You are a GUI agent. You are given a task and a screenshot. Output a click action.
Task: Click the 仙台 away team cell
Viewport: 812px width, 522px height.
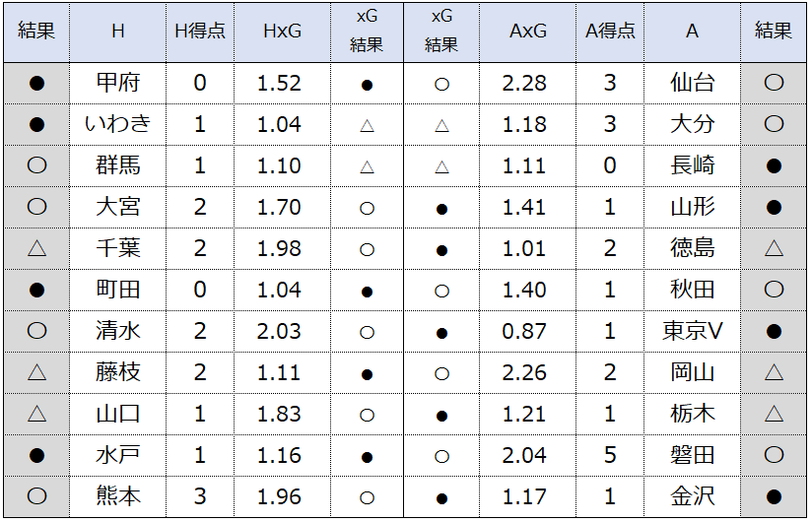(x=693, y=84)
